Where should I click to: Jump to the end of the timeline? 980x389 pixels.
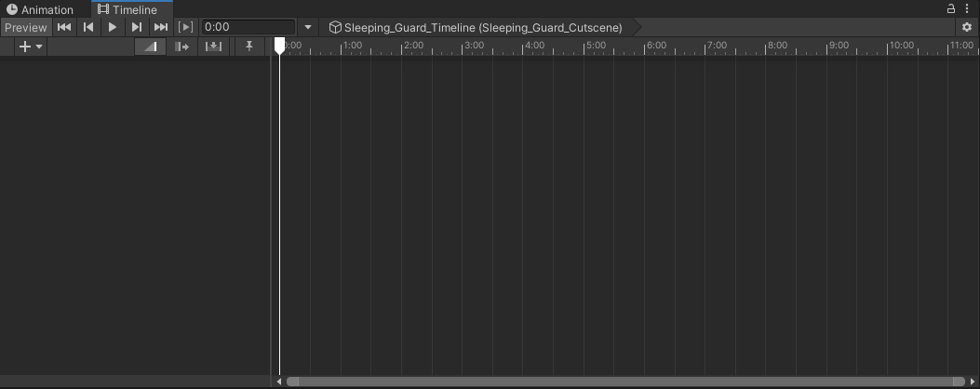click(x=161, y=28)
